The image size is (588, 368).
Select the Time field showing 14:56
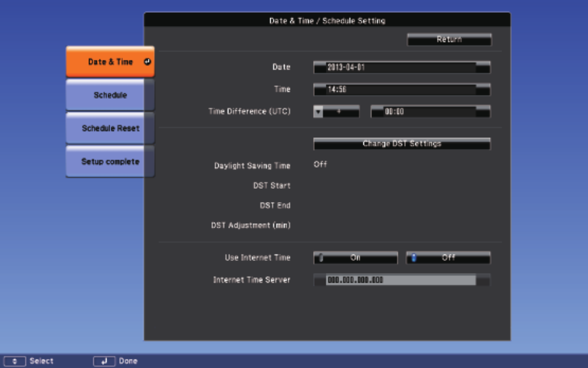pos(401,90)
